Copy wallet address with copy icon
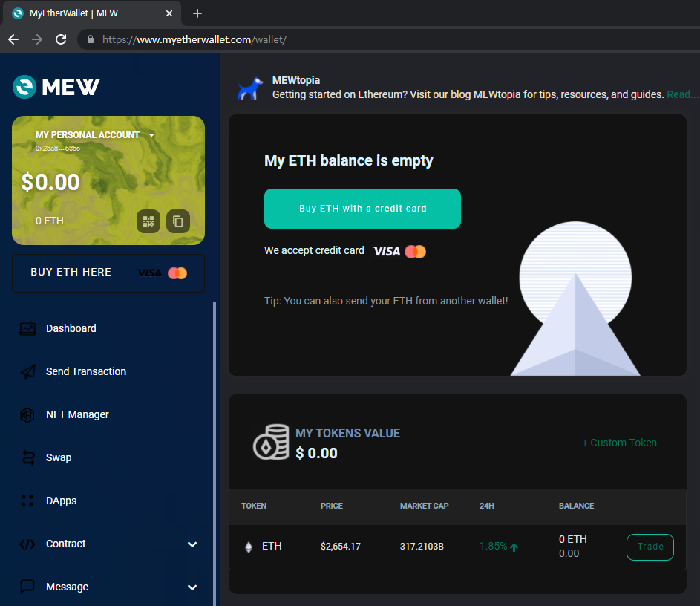 (178, 221)
